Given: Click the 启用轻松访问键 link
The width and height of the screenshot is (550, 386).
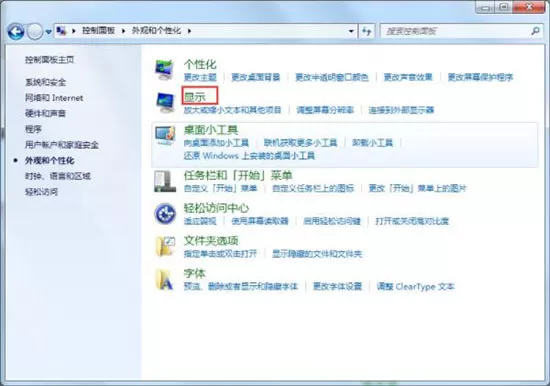Looking at the screenshot, I should point(332,221).
